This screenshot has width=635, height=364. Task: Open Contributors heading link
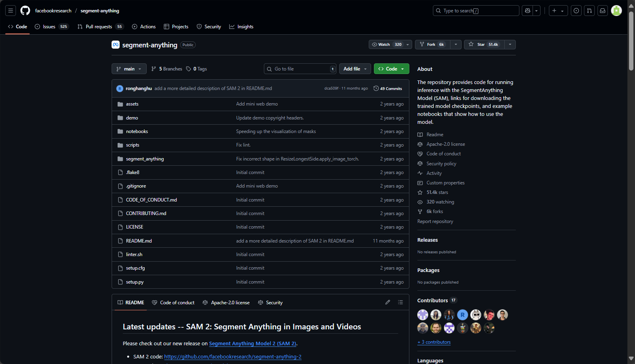click(x=437, y=301)
